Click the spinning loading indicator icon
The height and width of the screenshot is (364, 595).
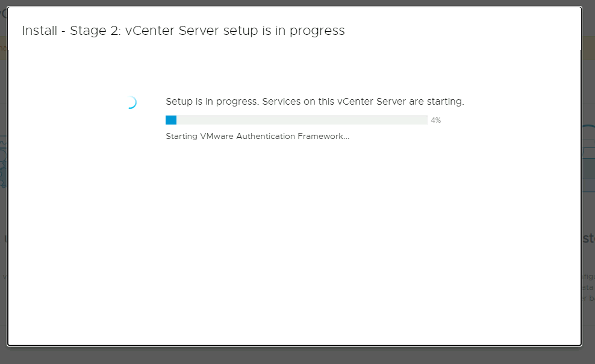coord(131,103)
